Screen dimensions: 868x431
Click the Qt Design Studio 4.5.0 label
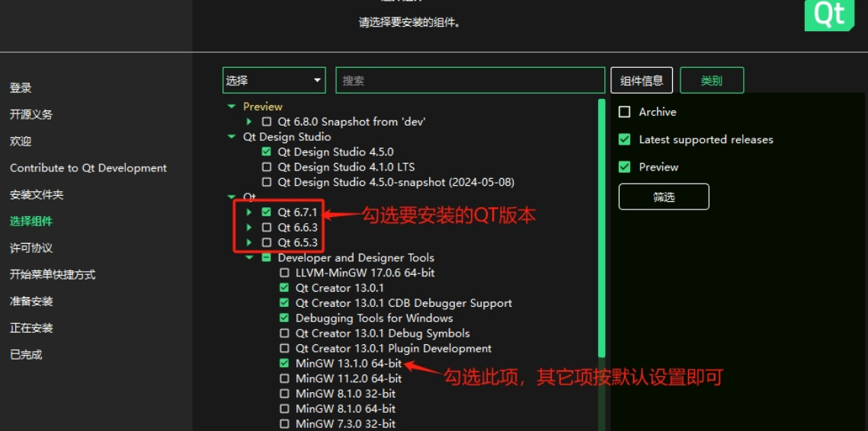click(x=335, y=152)
